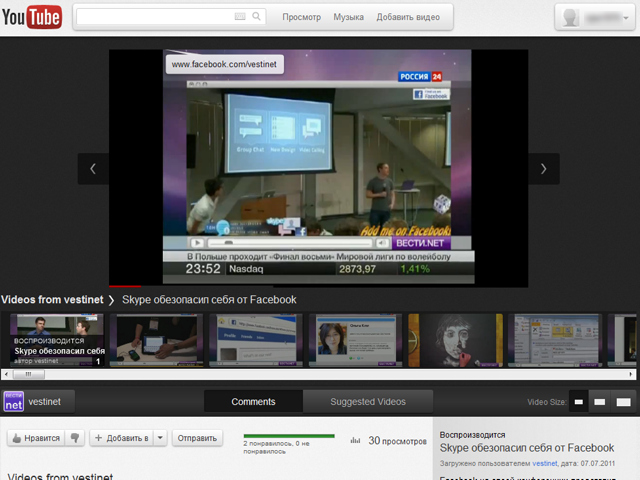This screenshot has height=480, width=640.
Task: Open the Просмотр menu item
Action: pos(302,17)
